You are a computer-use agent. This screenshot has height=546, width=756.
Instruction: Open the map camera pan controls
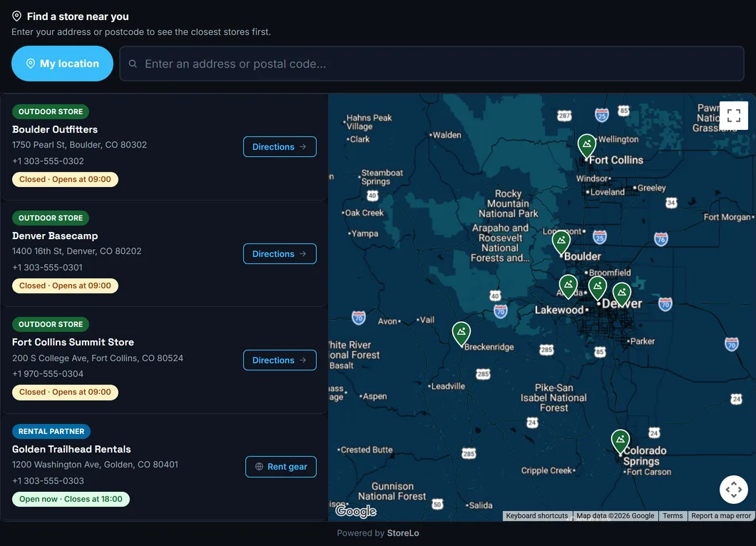[734, 490]
